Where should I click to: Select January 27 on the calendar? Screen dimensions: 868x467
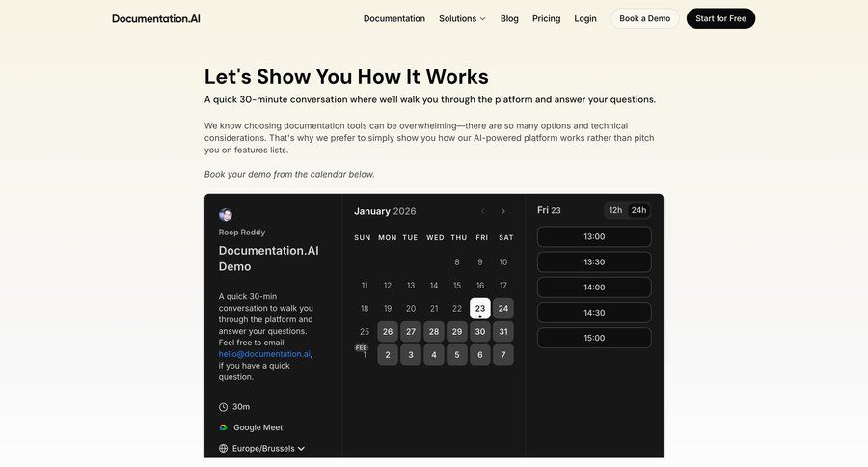coord(411,332)
